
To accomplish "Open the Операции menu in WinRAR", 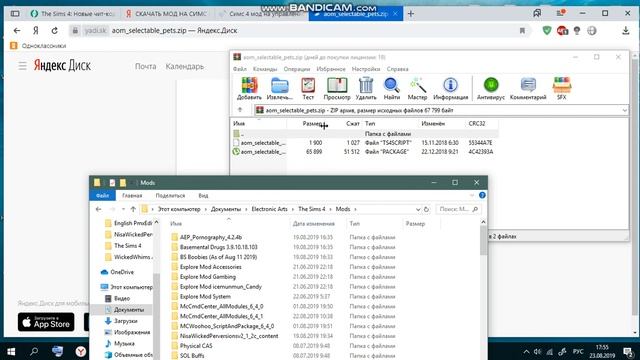I will [x=297, y=69].
